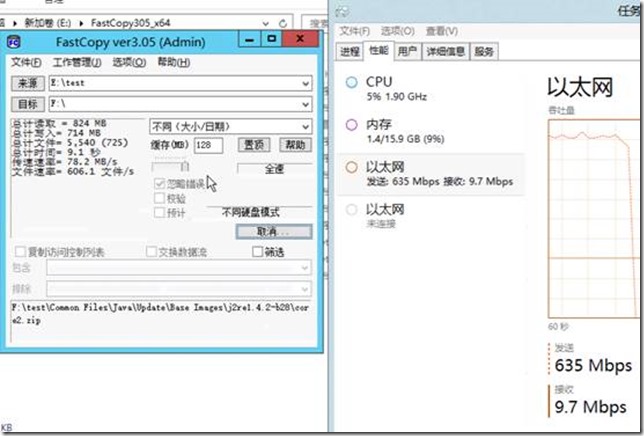This screenshot has height=436, width=644.
Task: Click the 来源 source button
Action: [x=28, y=83]
